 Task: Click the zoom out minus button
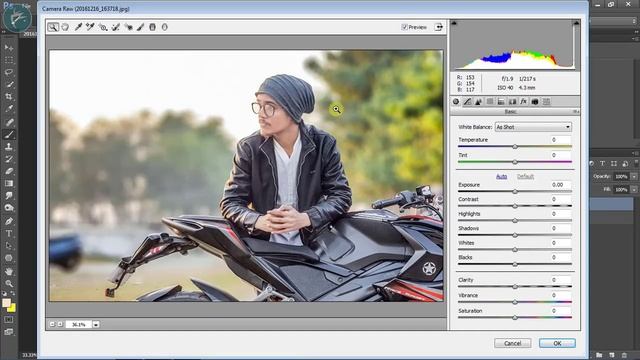[52, 324]
